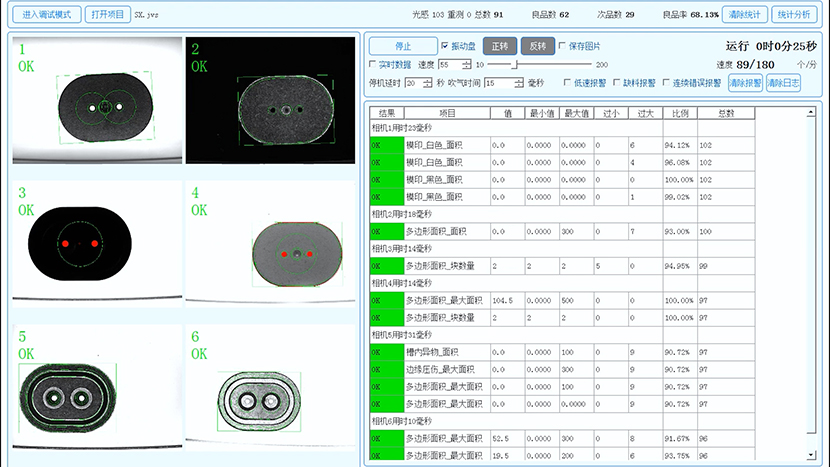Enable the 保存图片 checkbox
This screenshot has width=830, height=467.
click(562, 46)
